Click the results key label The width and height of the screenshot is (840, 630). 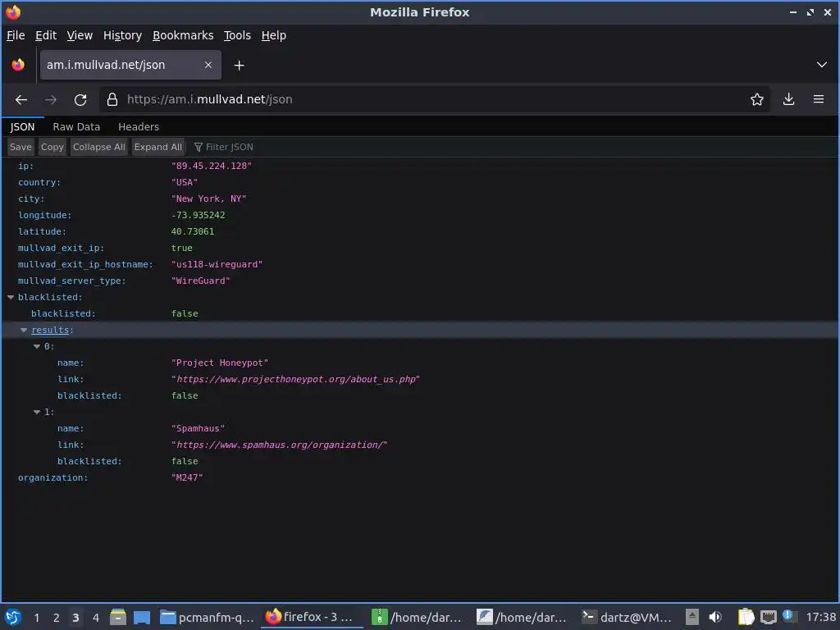50,330
